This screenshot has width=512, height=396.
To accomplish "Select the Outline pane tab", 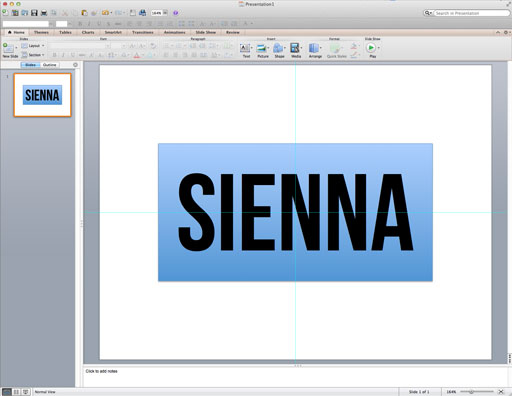I will point(50,65).
